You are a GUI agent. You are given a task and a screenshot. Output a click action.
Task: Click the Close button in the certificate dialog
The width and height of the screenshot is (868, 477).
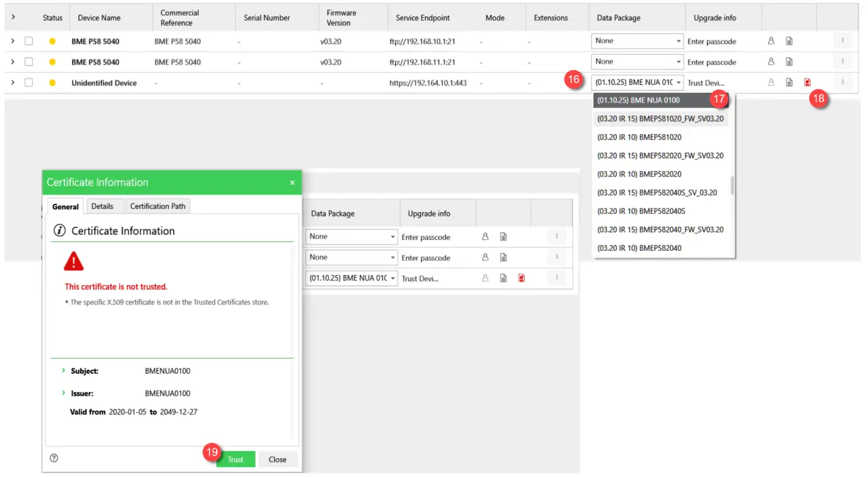tap(277, 459)
